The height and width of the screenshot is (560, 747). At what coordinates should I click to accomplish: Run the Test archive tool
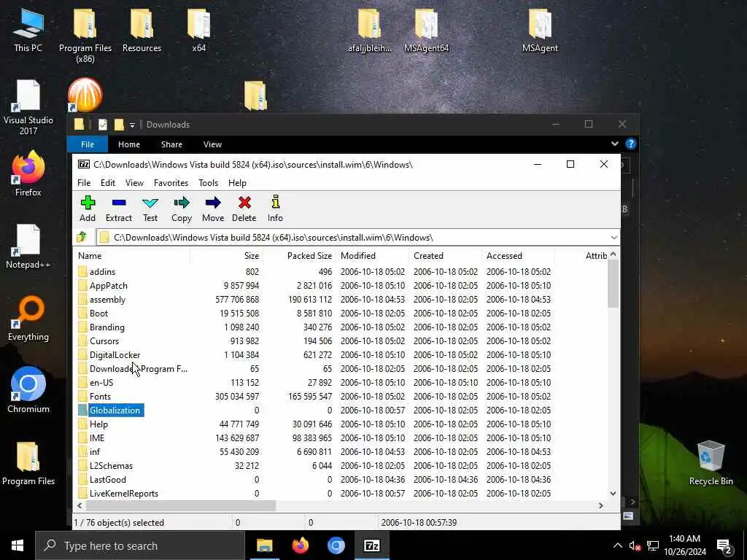pos(150,209)
